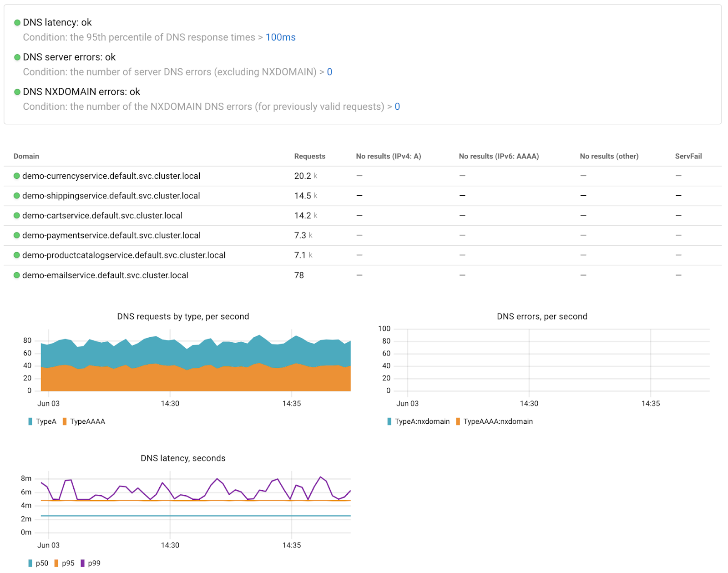
Task: Click the 0 link under server errors condition
Action: pyautogui.click(x=329, y=72)
